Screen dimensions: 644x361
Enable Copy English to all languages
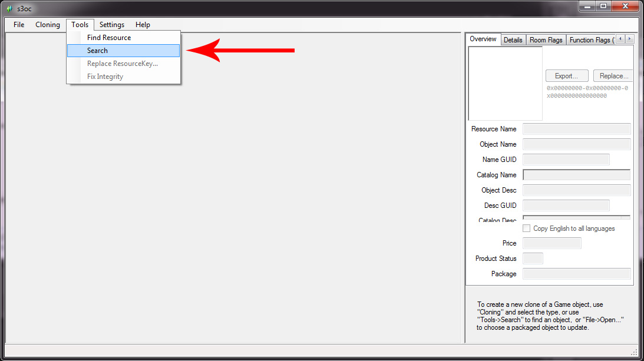(527, 228)
